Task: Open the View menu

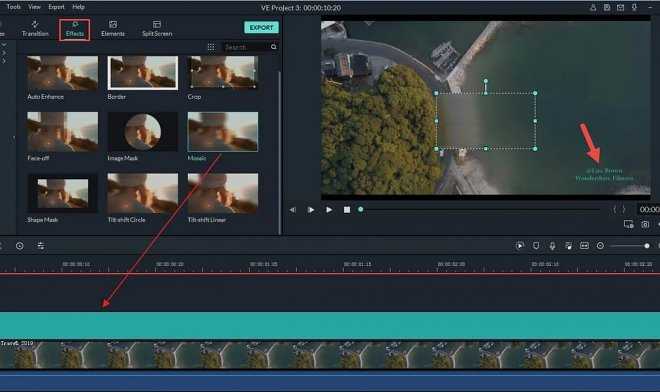Action: pos(34,7)
